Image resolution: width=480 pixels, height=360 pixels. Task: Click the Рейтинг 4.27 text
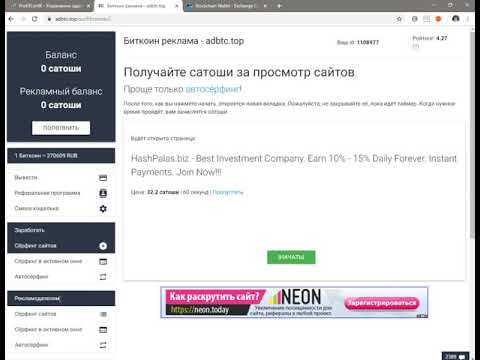point(430,38)
